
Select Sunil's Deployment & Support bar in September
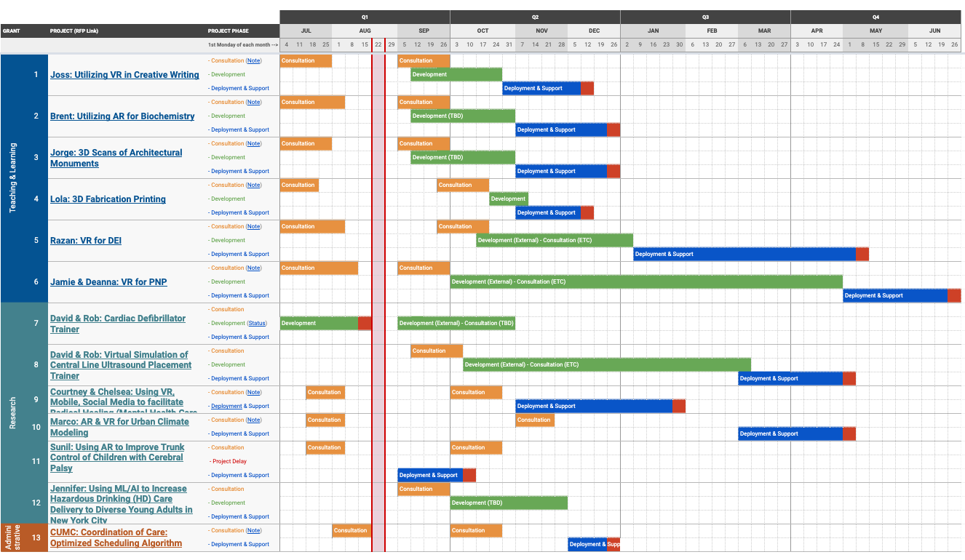429,475
